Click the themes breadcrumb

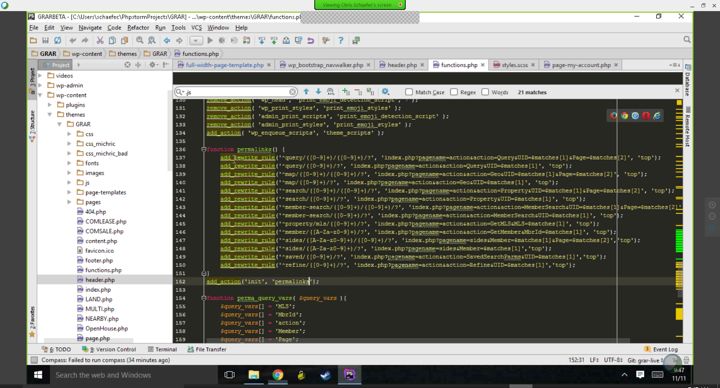[x=123, y=54]
